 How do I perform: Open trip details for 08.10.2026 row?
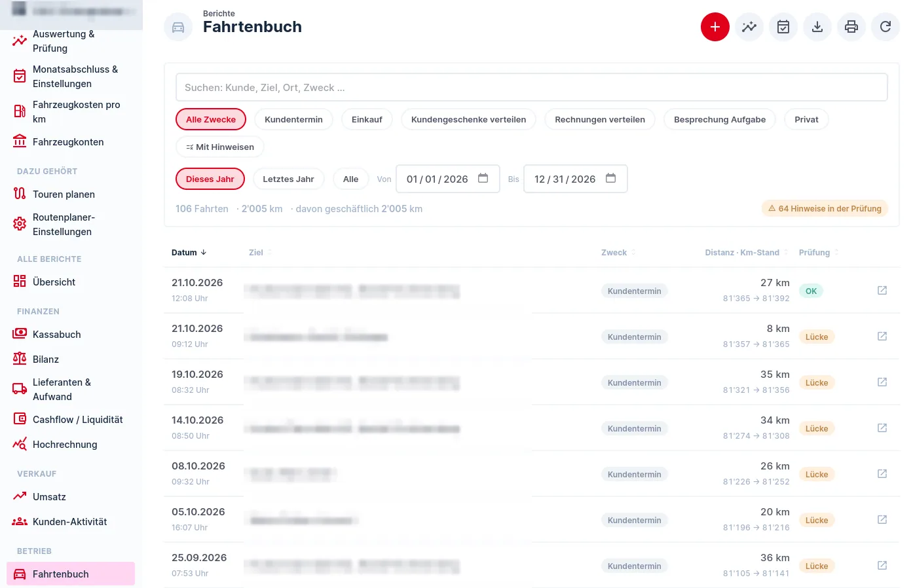click(x=882, y=473)
